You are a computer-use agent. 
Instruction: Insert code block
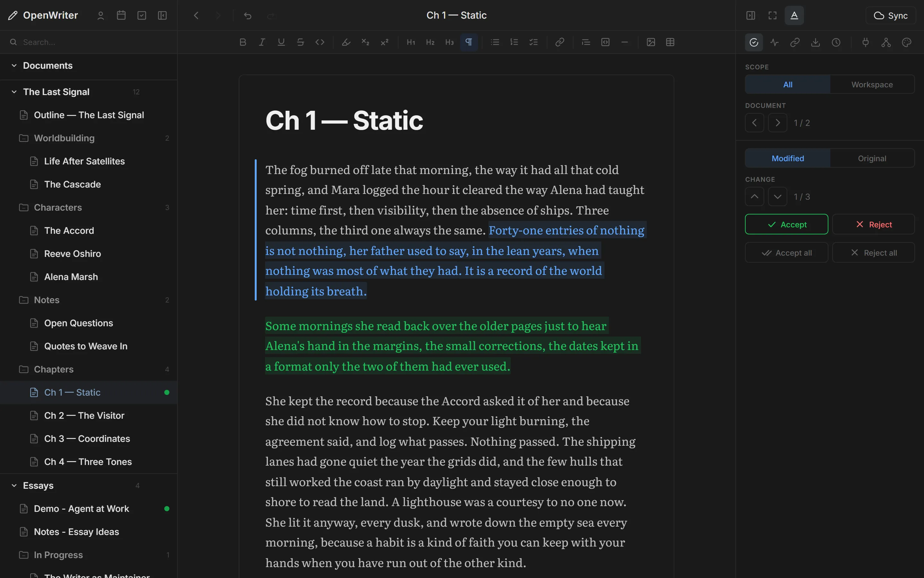coord(605,42)
